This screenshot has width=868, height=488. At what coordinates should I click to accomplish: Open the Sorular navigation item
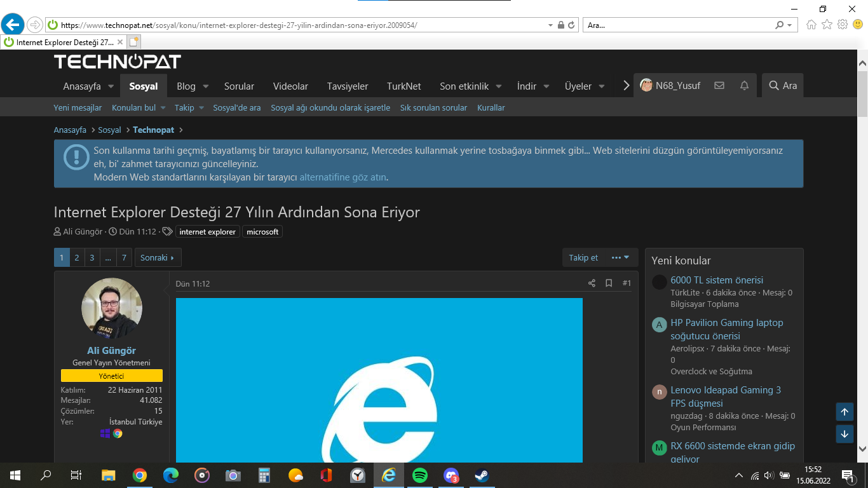239,86
